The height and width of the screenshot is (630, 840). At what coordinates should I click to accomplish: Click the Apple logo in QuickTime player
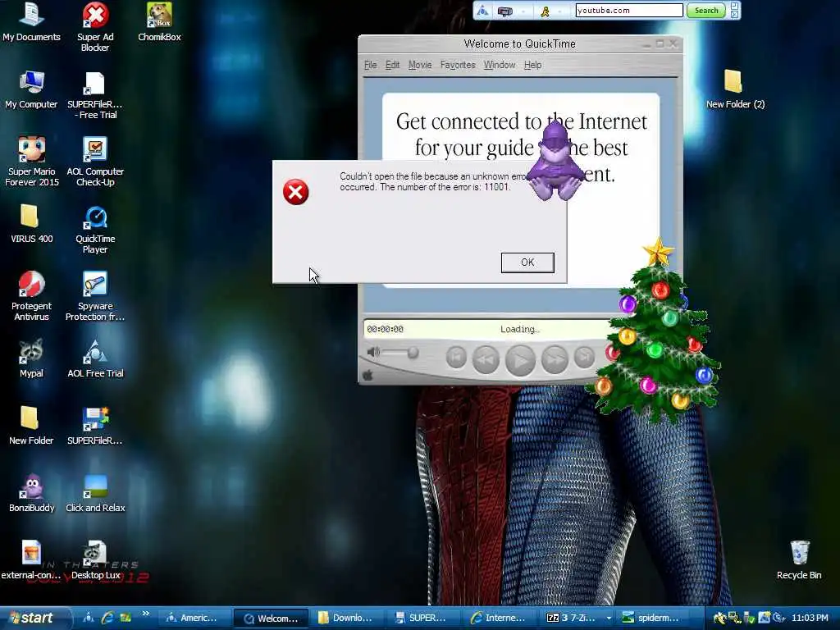coord(367,376)
